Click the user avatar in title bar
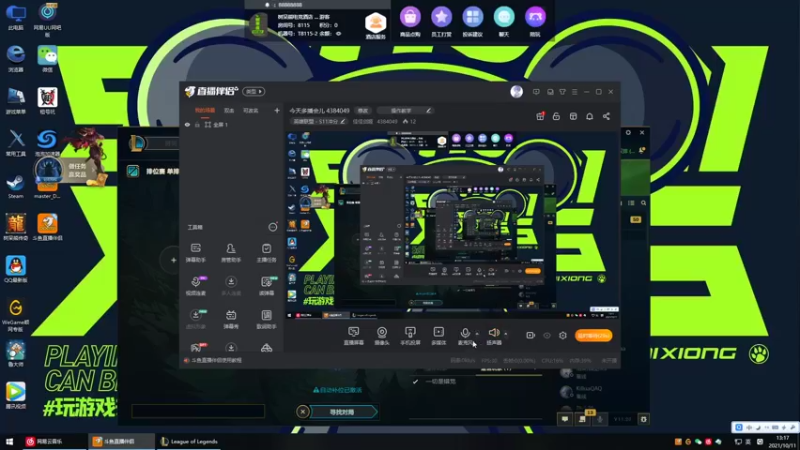The height and width of the screenshot is (450, 800). pyautogui.click(x=516, y=91)
